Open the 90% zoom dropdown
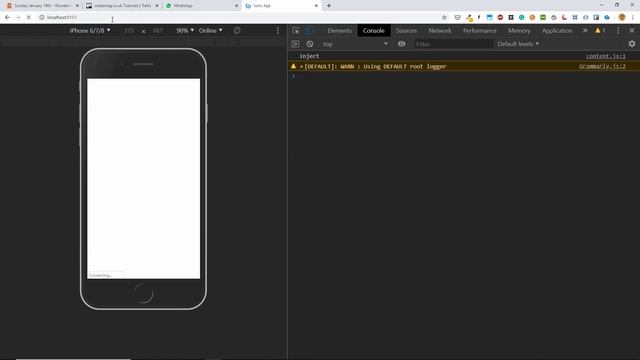The width and height of the screenshot is (640, 360). [185, 31]
